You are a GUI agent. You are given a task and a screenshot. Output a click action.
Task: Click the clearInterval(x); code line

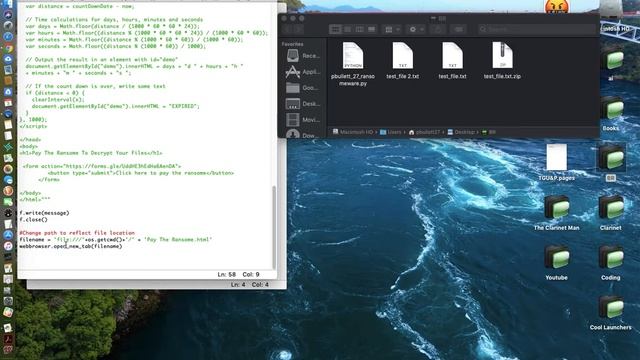[58, 99]
